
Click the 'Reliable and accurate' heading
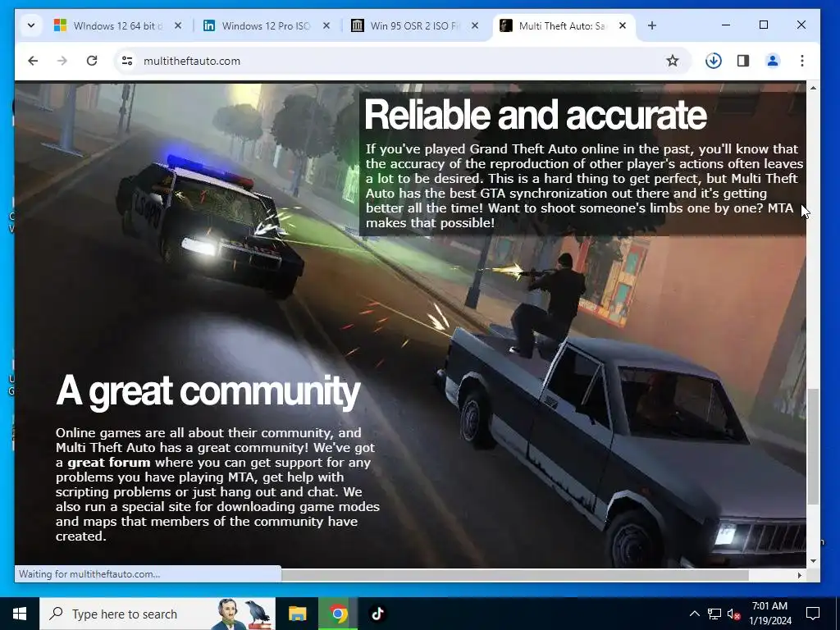click(x=535, y=115)
